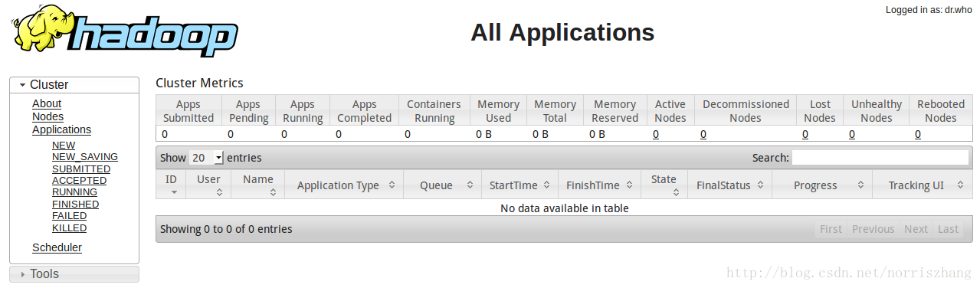Screen dimensions: 980x288
Task: Open the Show entries count dropdown
Action: [206, 158]
